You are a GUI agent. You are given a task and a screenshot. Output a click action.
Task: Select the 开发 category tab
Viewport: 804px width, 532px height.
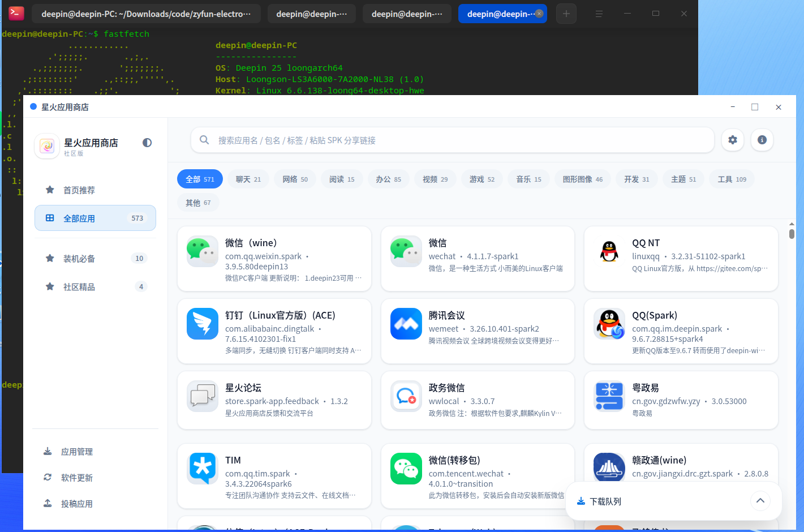point(637,179)
